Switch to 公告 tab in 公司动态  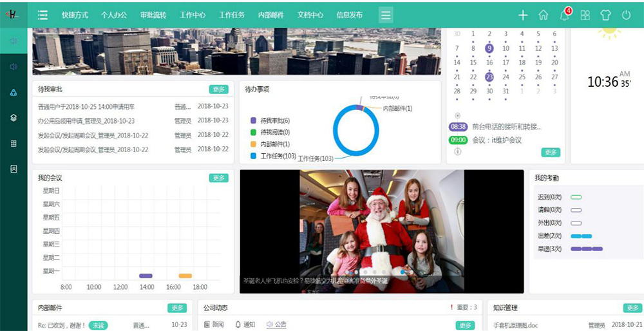pyautogui.click(x=276, y=325)
